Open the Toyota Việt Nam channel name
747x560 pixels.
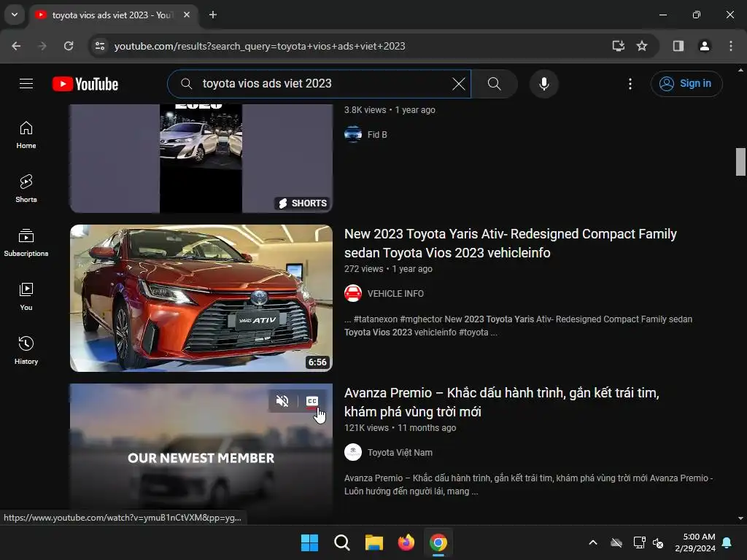400,453
